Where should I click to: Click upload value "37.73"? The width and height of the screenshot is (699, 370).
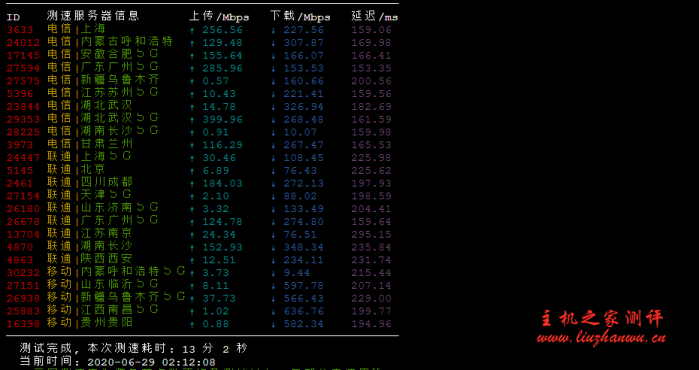(219, 298)
